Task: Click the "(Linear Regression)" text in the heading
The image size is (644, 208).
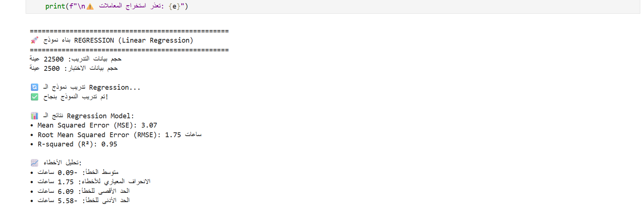Action: 157,40
